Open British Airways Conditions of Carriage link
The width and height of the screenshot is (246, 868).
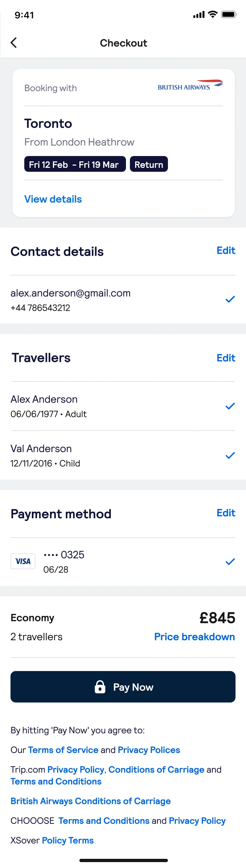pos(91,801)
